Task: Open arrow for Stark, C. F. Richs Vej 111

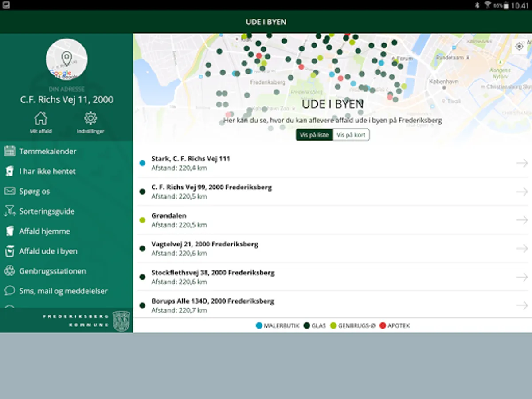Action: pos(522,163)
